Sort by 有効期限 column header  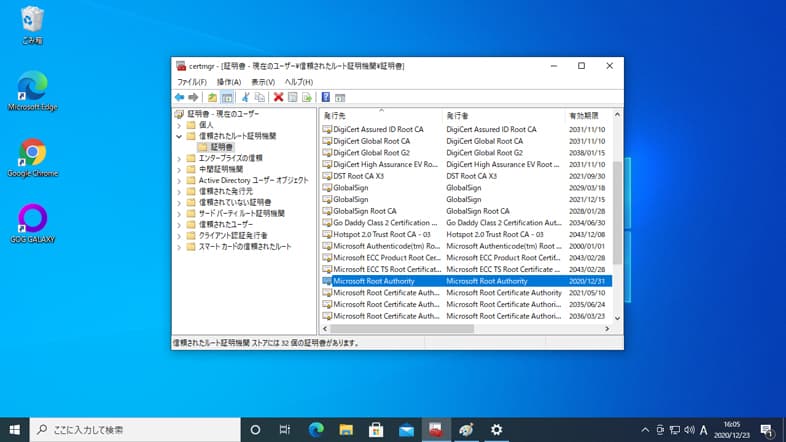[588, 115]
